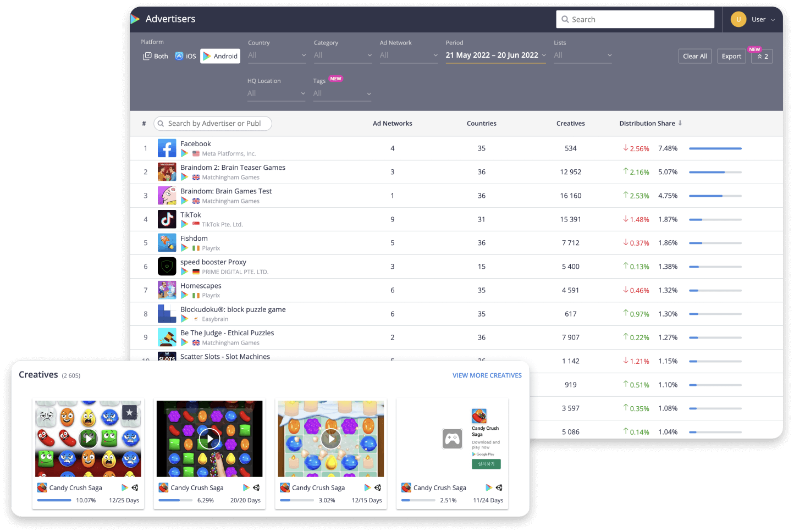The height and width of the screenshot is (532, 794).
Task: Click star badge on first creative
Action: tap(129, 412)
